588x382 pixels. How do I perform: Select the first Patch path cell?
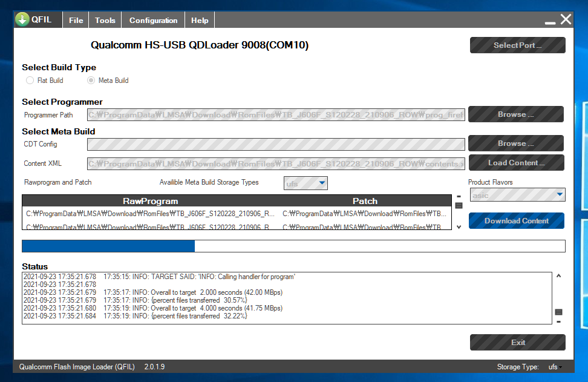[365, 214]
